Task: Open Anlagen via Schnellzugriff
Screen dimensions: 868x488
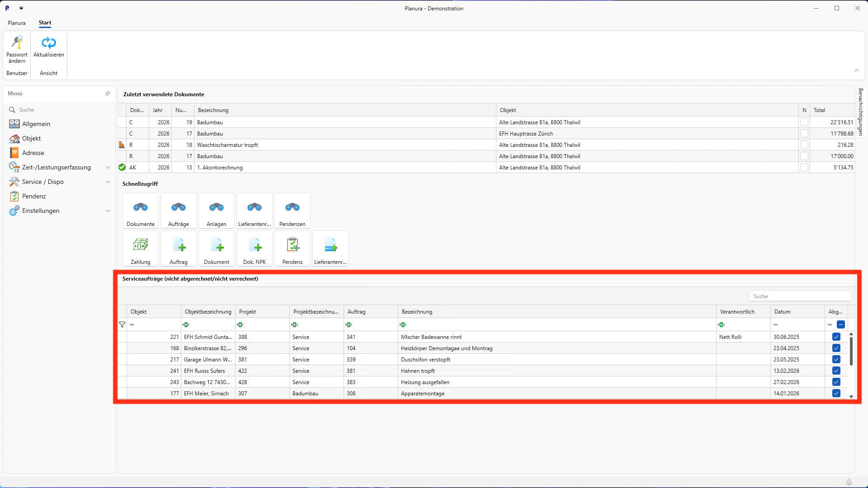Action: point(216,211)
